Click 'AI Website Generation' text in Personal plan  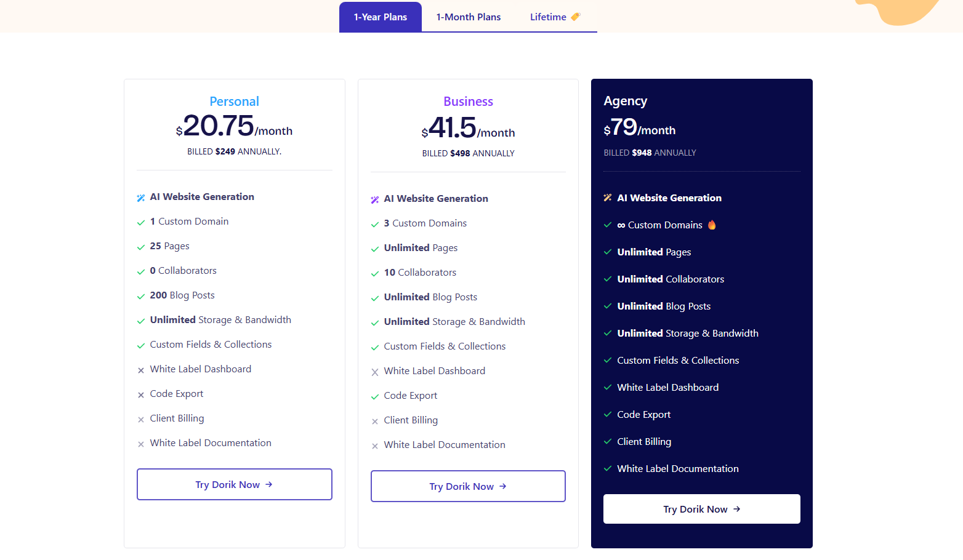click(x=202, y=197)
